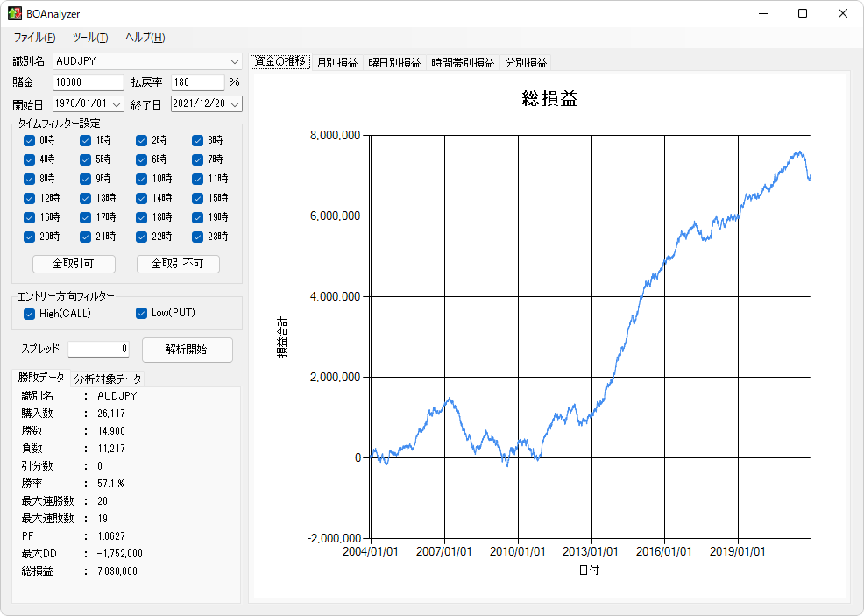Click the 解析開始 button
The height and width of the screenshot is (616, 864).
click(188, 350)
